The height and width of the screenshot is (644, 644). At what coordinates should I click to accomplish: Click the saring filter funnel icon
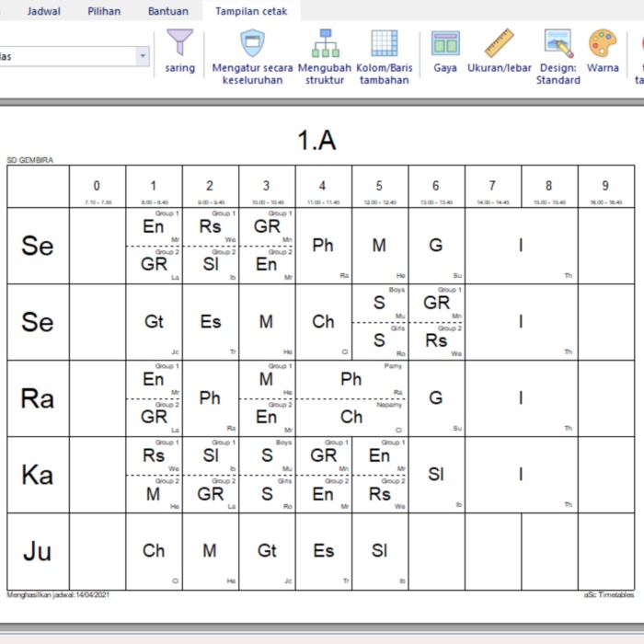tap(179, 43)
